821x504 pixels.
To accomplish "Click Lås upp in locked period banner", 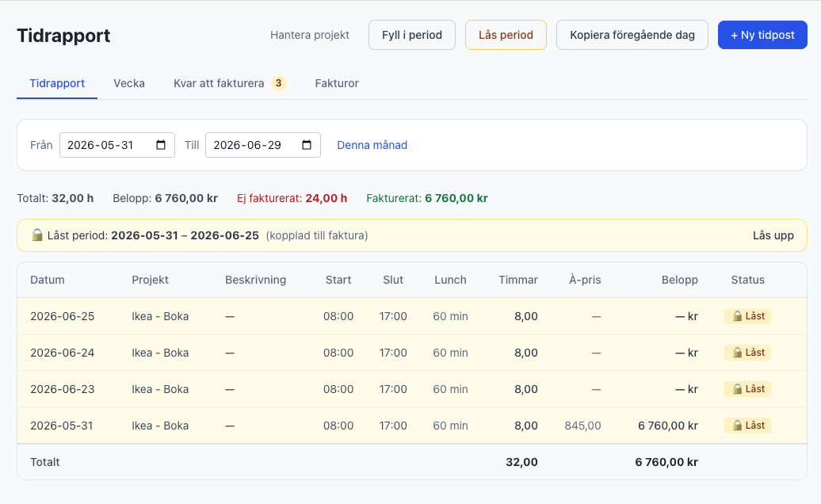I will click(x=773, y=235).
